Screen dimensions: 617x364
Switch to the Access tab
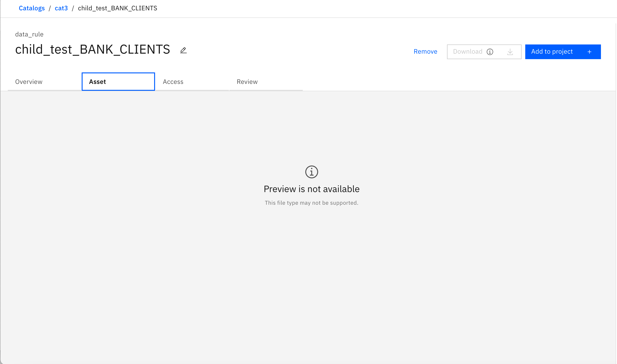point(173,82)
